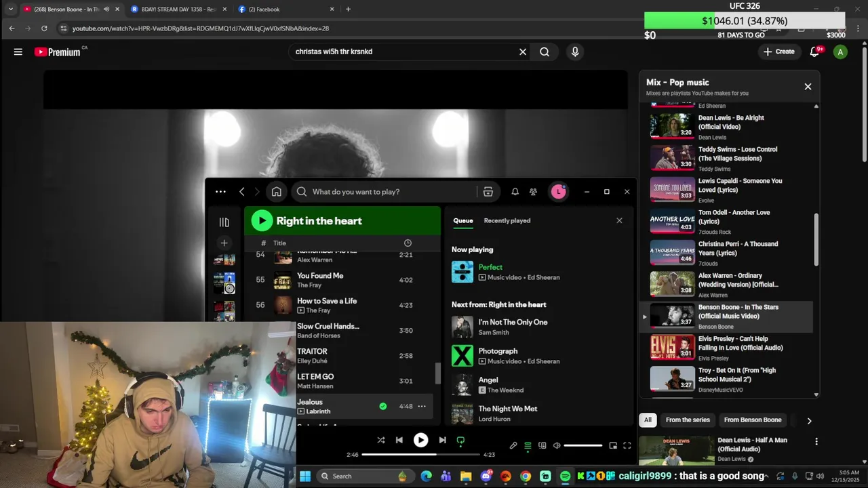The height and width of the screenshot is (488, 868).
Task: Open Spotify friend activity icon
Action: [533, 192]
